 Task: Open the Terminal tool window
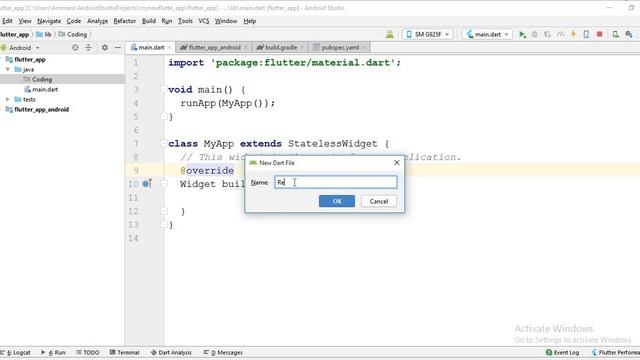click(x=124, y=352)
